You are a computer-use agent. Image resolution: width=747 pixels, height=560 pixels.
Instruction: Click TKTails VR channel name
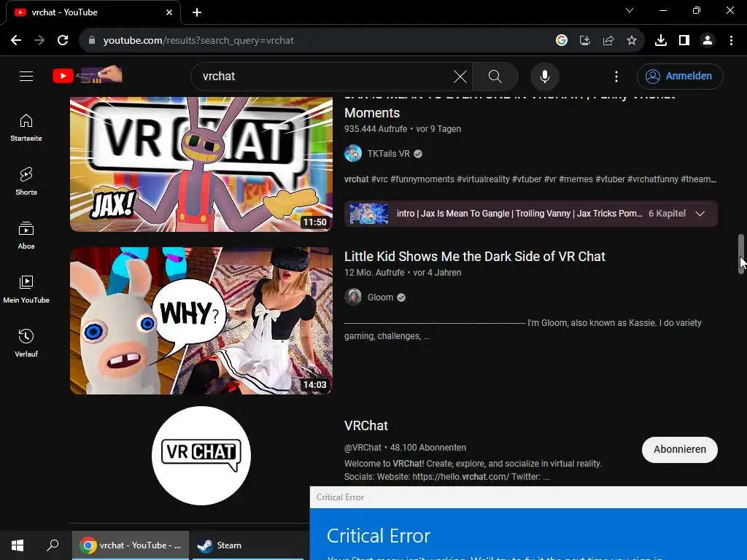388,153
